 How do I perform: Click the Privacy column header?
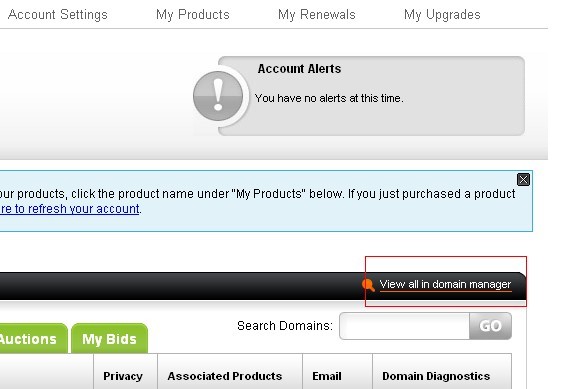click(125, 375)
